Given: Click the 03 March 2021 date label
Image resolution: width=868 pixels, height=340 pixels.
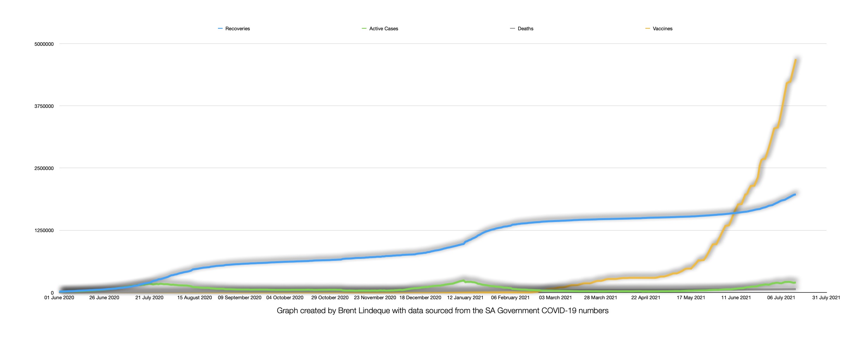Looking at the screenshot, I should [555, 298].
